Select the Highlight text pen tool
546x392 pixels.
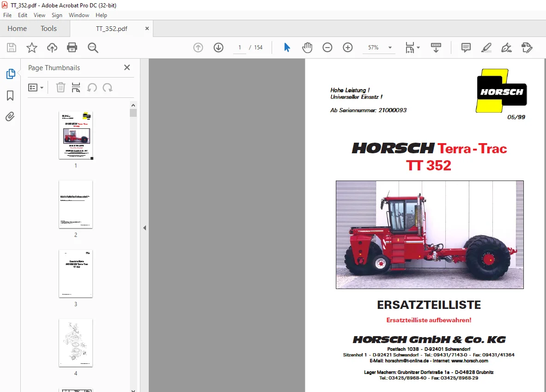click(486, 48)
